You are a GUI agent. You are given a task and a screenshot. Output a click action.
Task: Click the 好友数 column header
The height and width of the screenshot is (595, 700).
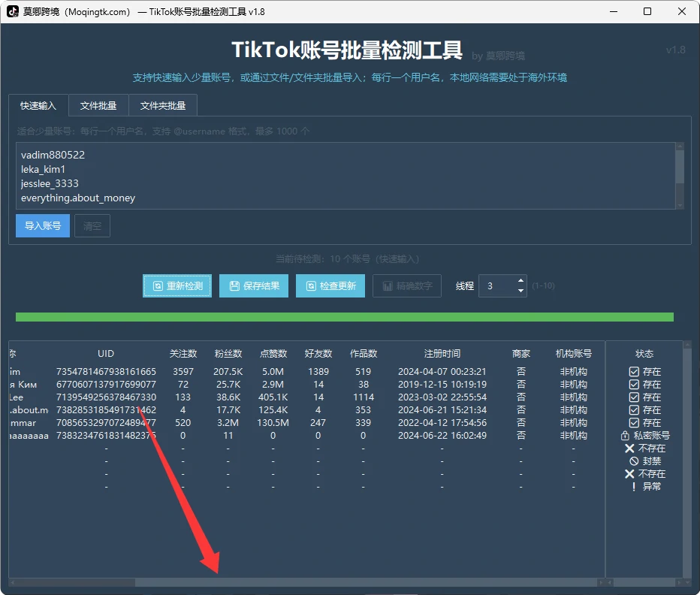coord(318,353)
